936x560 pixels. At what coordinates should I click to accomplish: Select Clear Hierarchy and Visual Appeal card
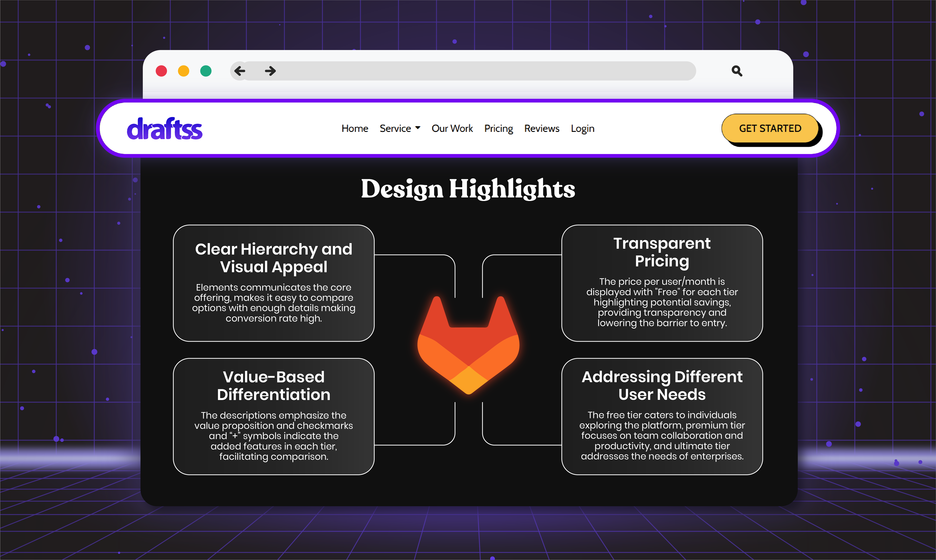click(274, 283)
